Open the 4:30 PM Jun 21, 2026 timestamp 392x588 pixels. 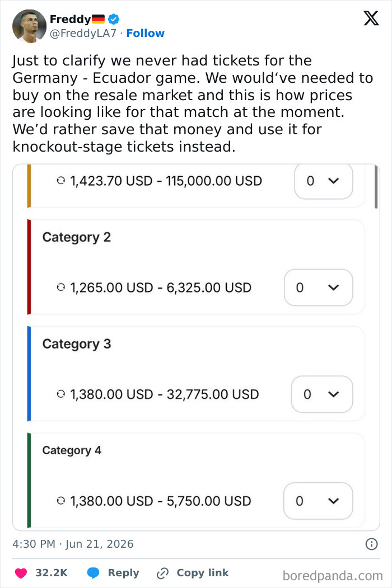(73, 544)
